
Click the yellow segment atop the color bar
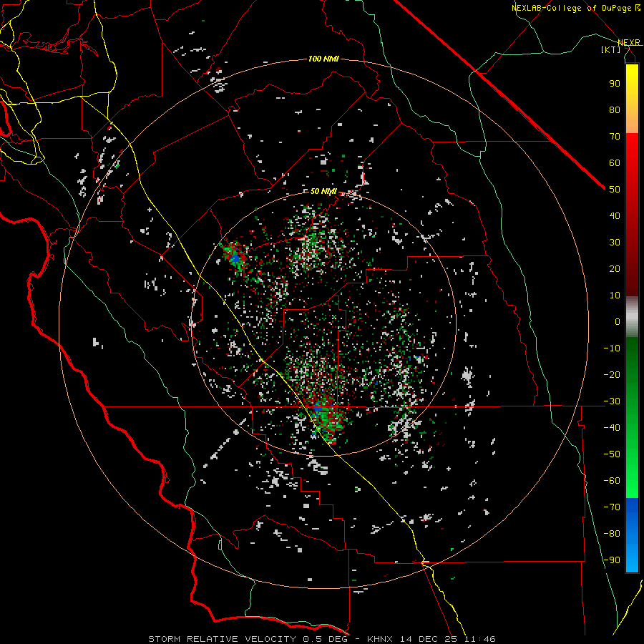tap(632, 99)
